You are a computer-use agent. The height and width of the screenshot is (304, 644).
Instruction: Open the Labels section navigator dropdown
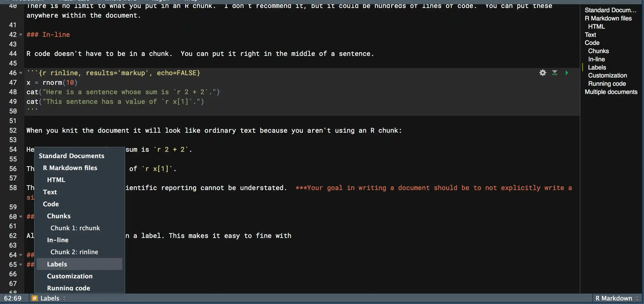point(50,298)
